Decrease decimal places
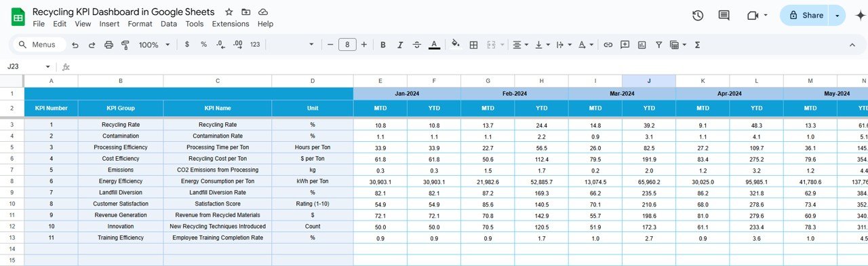Screen dimensions: 868x266 [x=220, y=45]
